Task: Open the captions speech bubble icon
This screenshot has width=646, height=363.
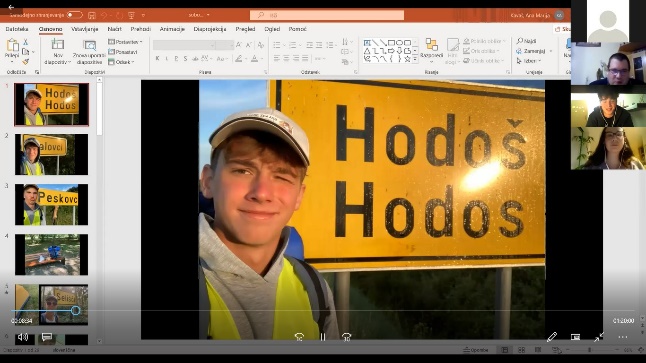Action: 47,337
